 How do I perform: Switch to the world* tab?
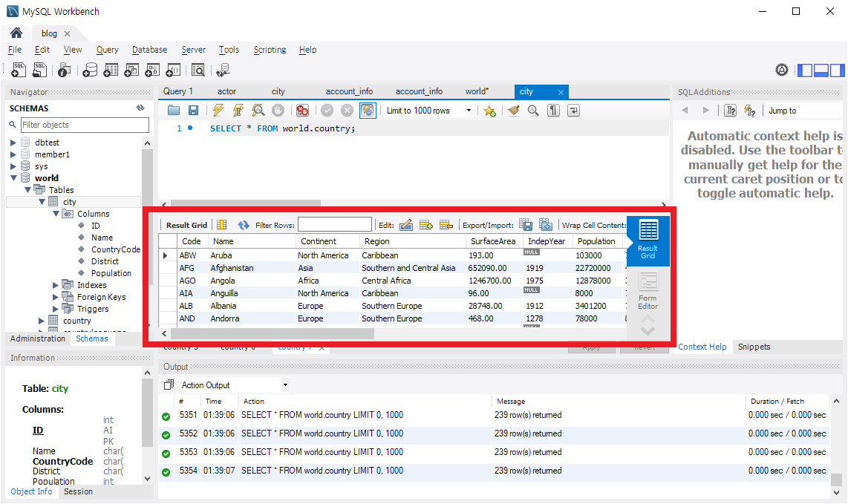tap(477, 91)
